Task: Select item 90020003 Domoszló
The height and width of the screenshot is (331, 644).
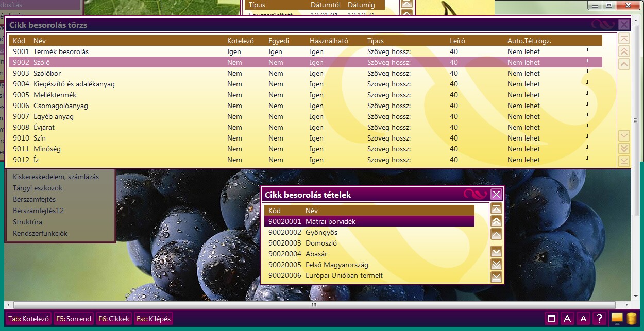Action: (369, 243)
